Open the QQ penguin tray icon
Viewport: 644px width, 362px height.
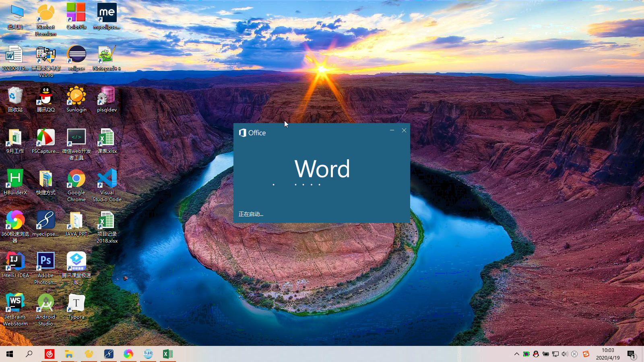(536, 354)
